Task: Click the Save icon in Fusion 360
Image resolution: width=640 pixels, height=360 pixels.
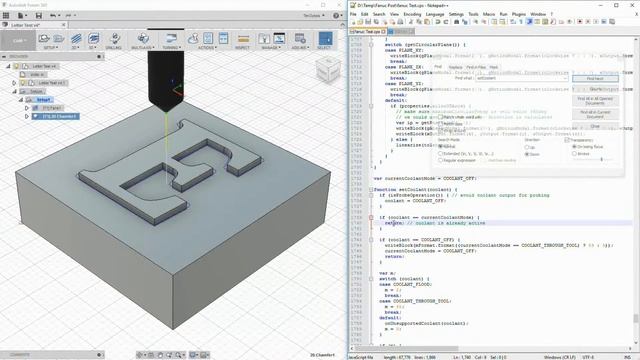Action: click(x=38, y=16)
